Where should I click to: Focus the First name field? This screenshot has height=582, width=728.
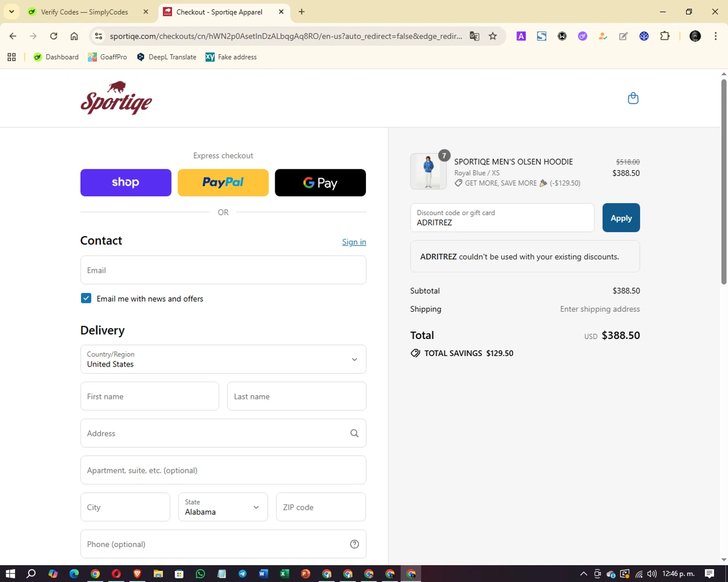[x=149, y=396]
